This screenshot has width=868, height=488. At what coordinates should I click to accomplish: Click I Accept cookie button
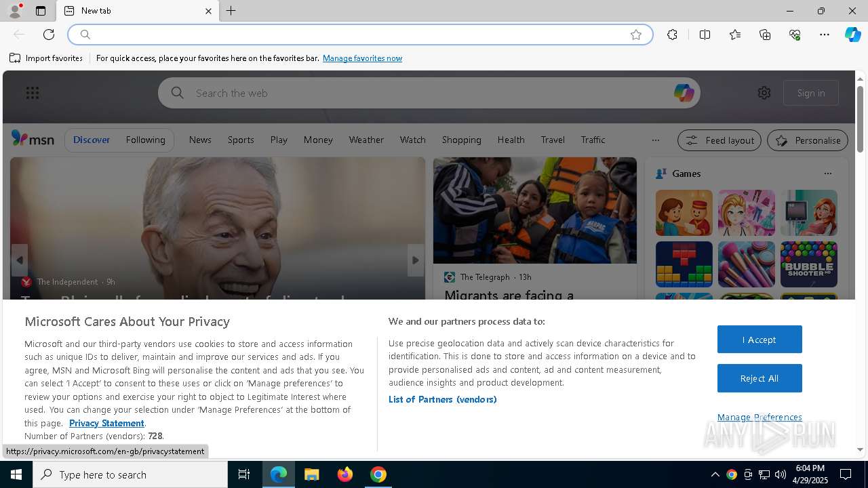(x=759, y=340)
